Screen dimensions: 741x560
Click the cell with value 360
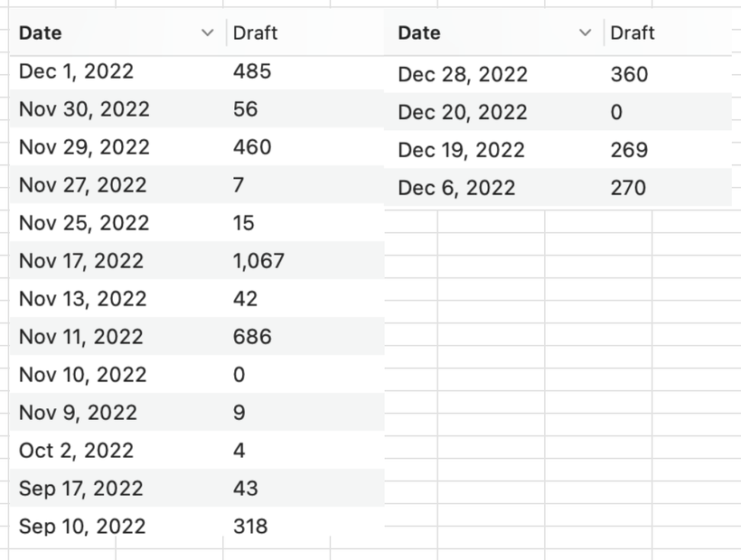coord(668,74)
